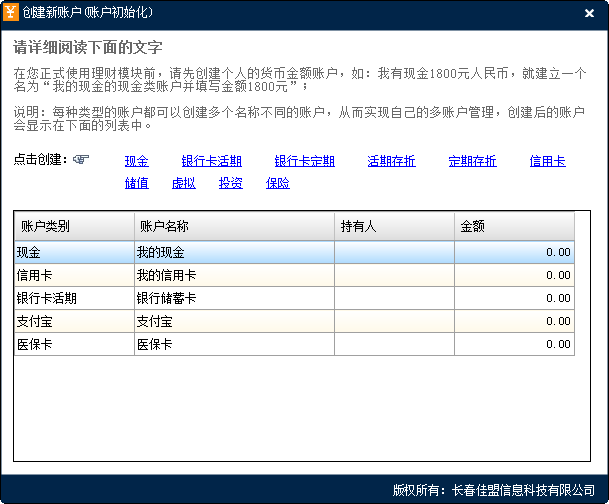This screenshot has height=504, width=609.
Task: Select the 银行卡活期 category cell in table
Action: tap(75, 298)
